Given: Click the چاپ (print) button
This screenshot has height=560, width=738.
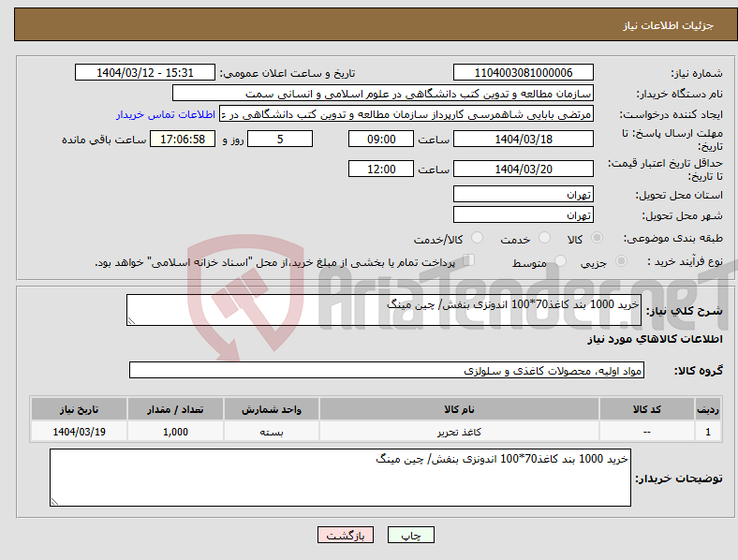Looking at the screenshot, I should coord(410,535).
